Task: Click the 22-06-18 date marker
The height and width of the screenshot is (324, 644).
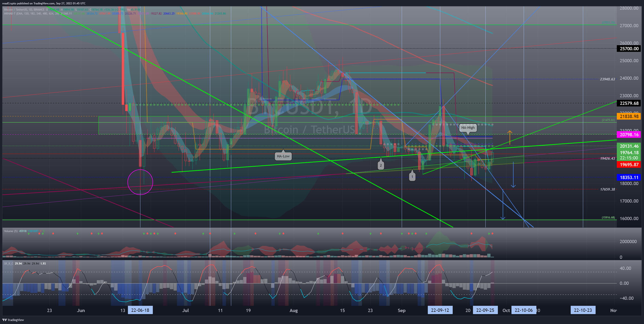Action: pos(140,310)
